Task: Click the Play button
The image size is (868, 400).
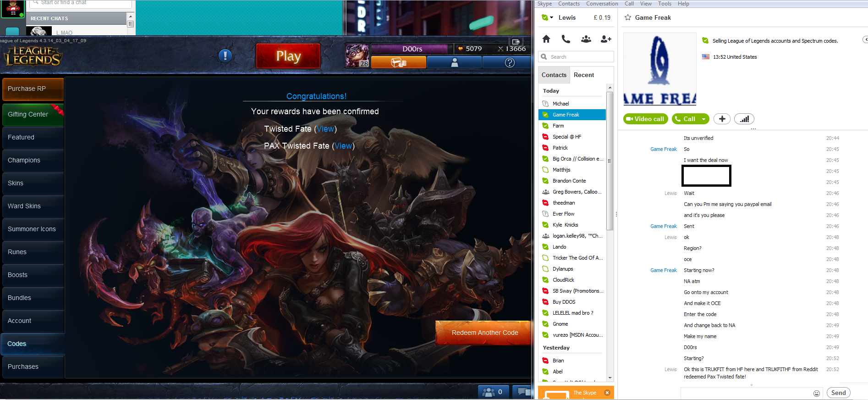Action: 288,56
